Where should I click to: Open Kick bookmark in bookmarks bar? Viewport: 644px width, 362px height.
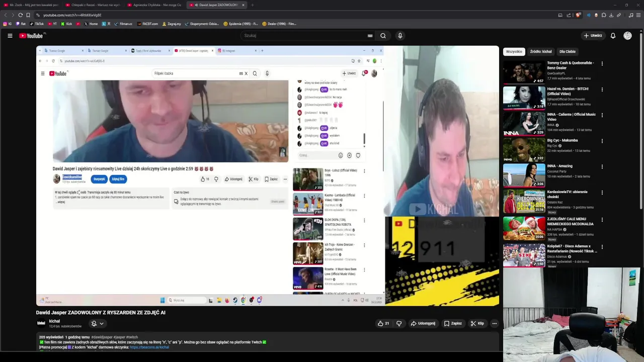tap(66, 24)
